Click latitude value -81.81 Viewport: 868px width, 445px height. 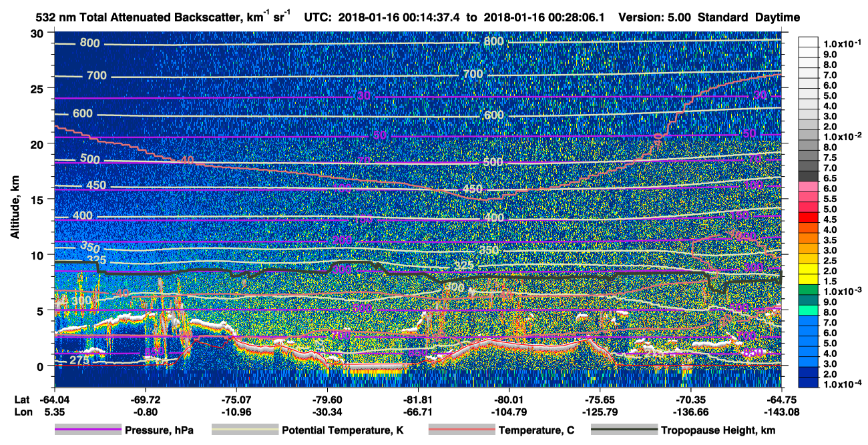click(417, 400)
